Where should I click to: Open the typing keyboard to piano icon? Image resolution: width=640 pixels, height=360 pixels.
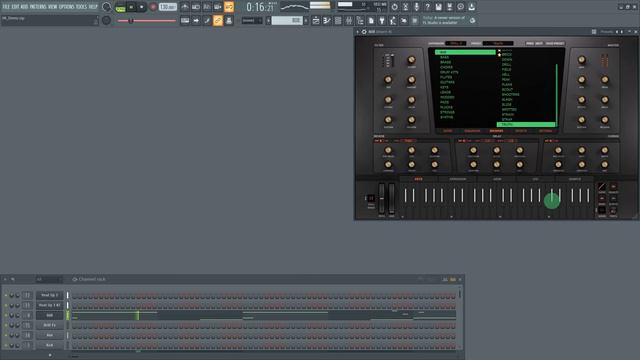(185, 20)
